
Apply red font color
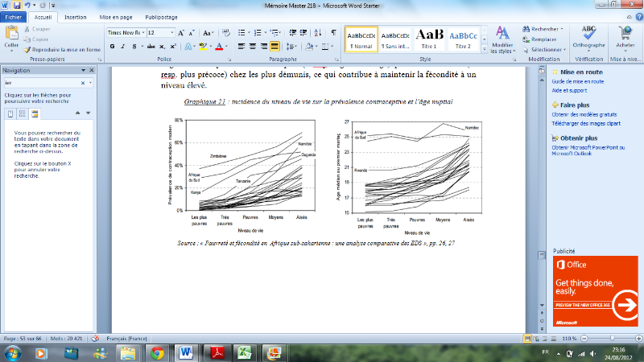click(x=219, y=47)
